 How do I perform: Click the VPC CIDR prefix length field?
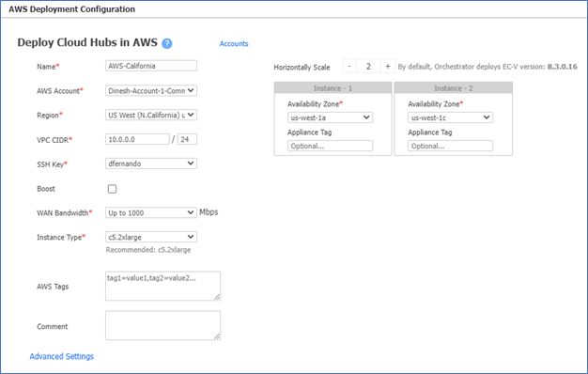click(x=187, y=139)
